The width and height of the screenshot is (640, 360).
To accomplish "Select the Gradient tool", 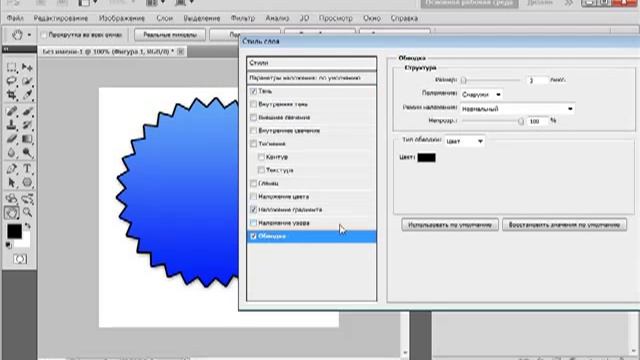I will [x=27, y=139].
